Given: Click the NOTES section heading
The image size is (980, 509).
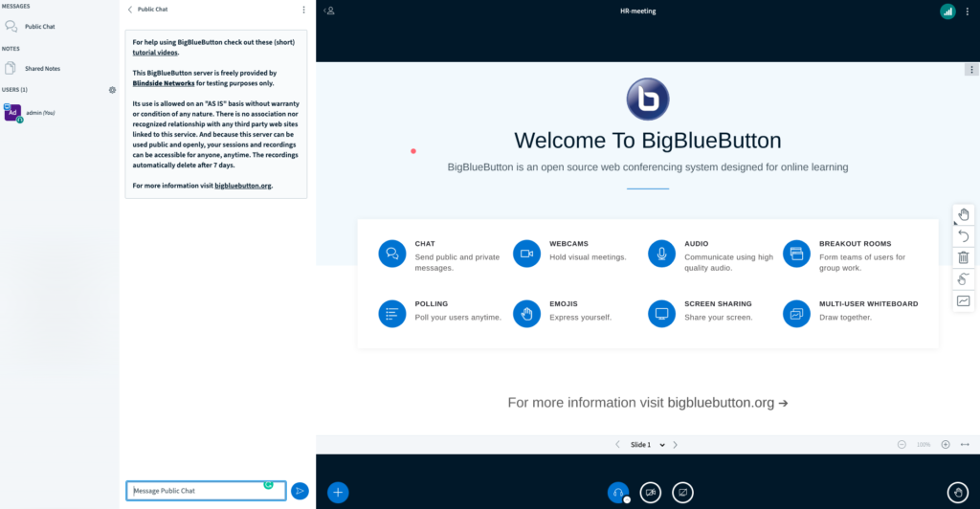Looking at the screenshot, I should [x=11, y=49].
